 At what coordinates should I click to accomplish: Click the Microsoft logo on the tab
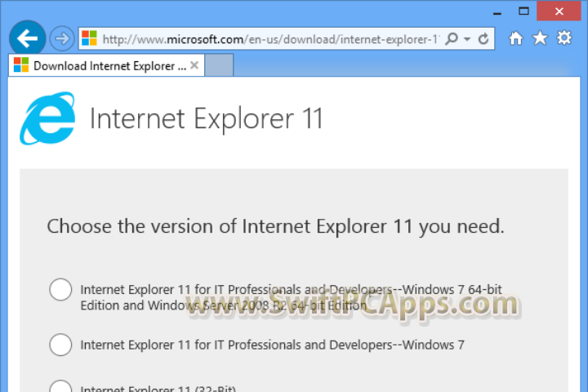point(21,65)
